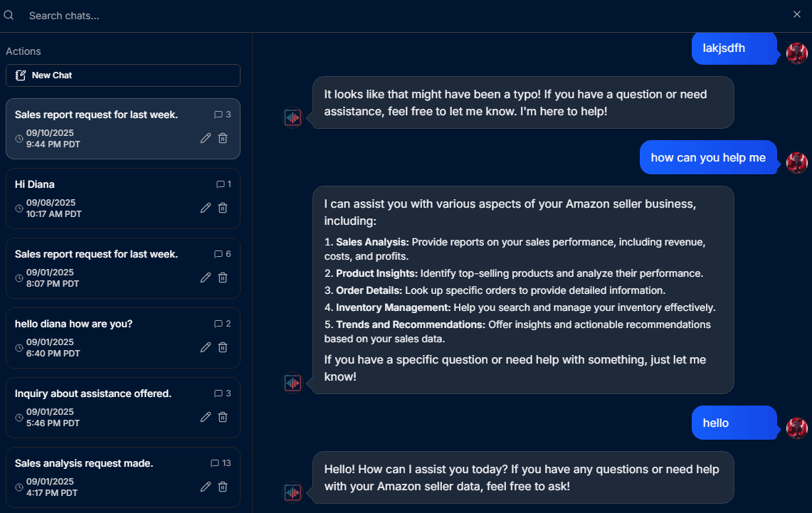Rename the Hi Diana chat
812x513 pixels.
206,208
